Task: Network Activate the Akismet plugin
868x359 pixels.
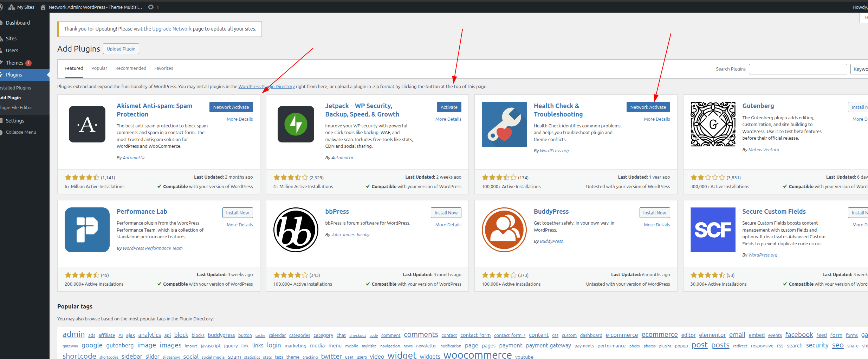Action: click(231, 107)
